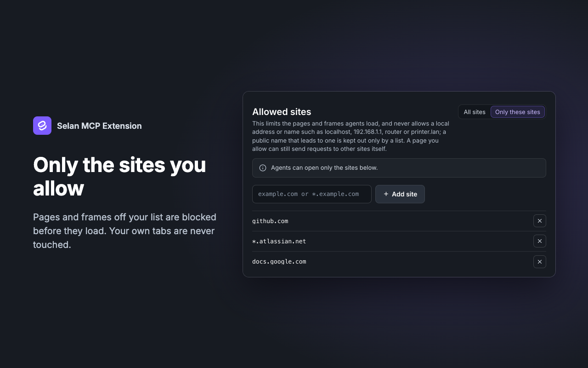Click the 'Pages and frames off your list' paragraph
Screen dimensions: 588x368
pos(124,231)
